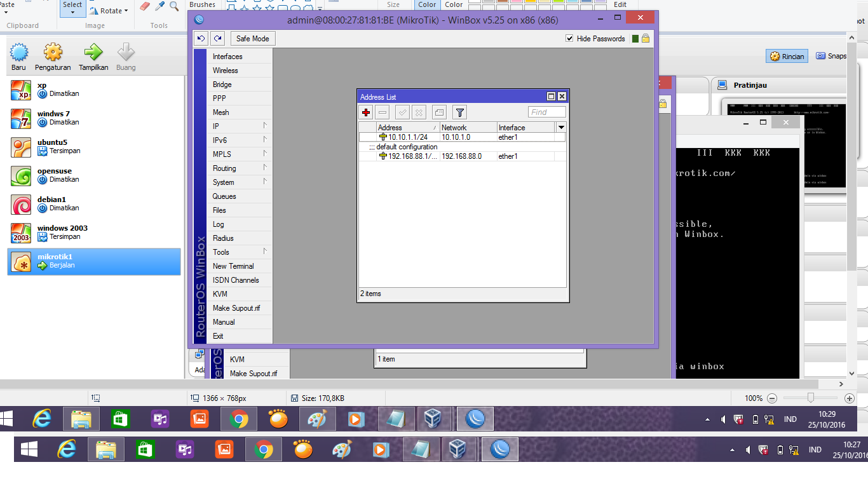Select the windws 7 VM in VirtualBox
This screenshot has width=868, height=488.
point(94,118)
